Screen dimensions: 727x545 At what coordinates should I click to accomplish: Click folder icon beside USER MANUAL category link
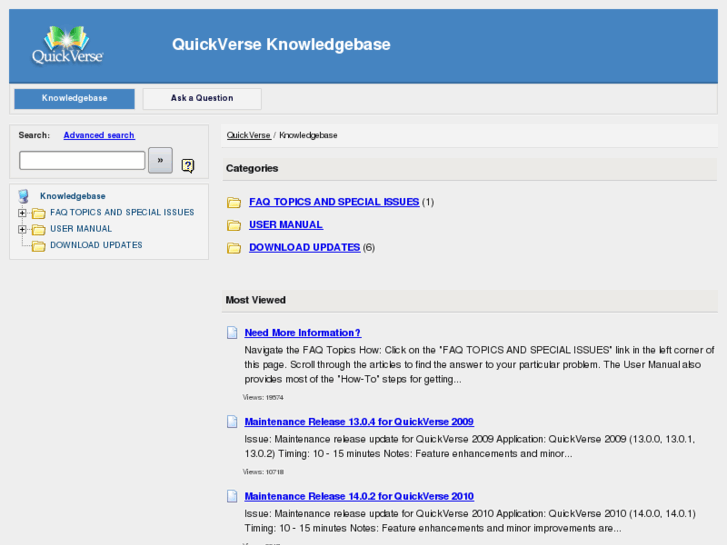tap(234, 225)
